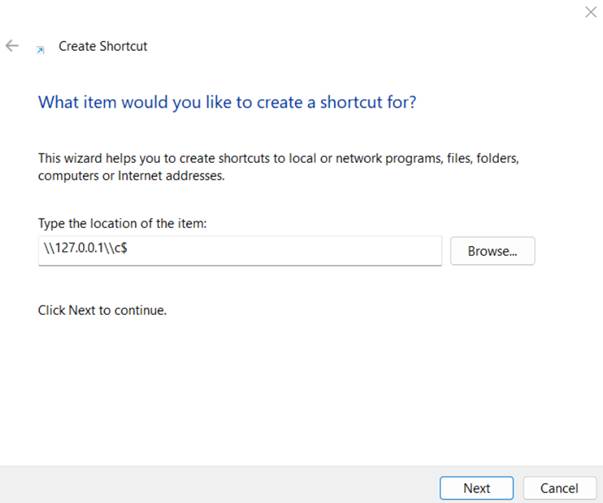Click the 'Create Shortcut' title text

point(103,46)
